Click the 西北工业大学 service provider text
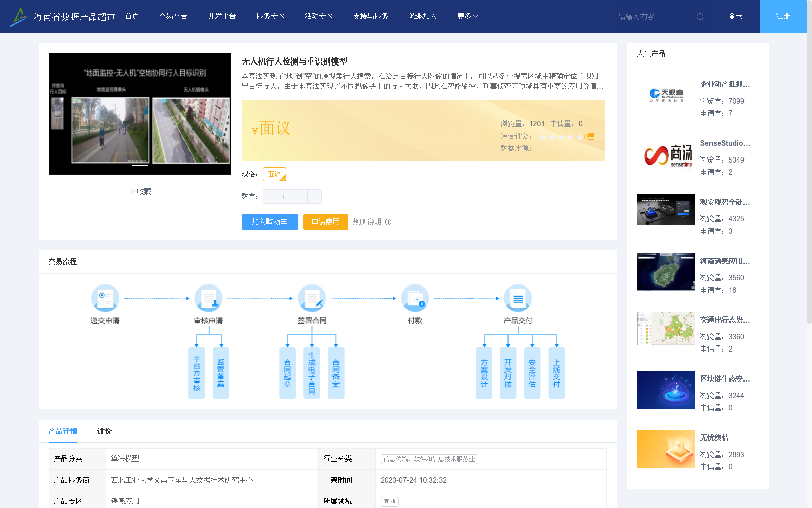Image resolution: width=812 pixels, height=508 pixels. tap(182, 480)
